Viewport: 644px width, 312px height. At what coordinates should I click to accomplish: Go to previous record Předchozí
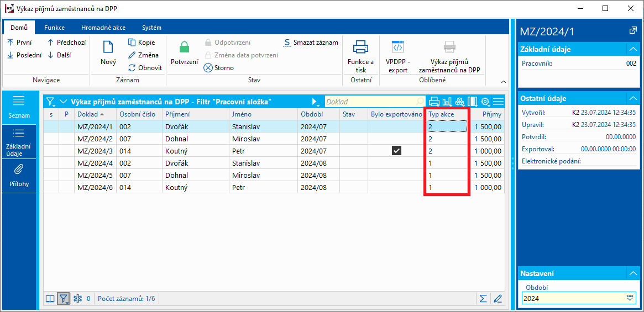(66, 42)
